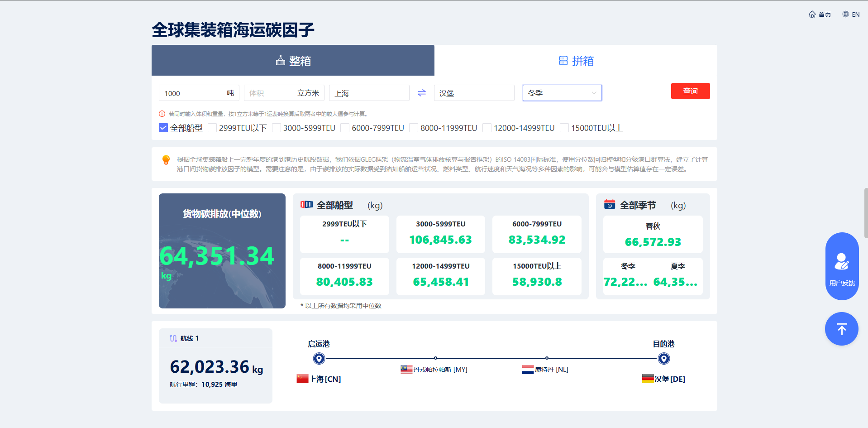The width and height of the screenshot is (868, 428).
Task: Click the 12000-14999TEU value 65,458.41
Action: tap(441, 282)
